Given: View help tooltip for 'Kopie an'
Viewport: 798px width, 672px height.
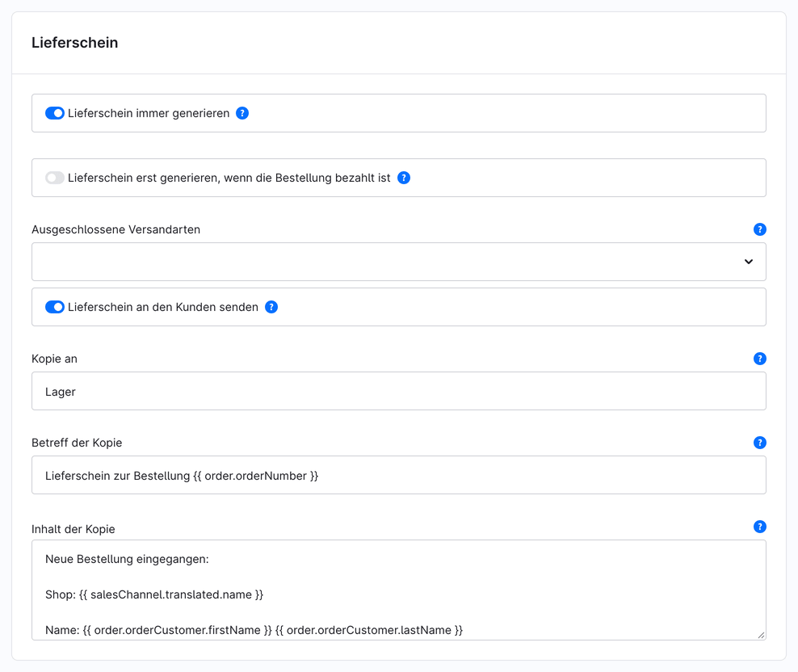Looking at the screenshot, I should [760, 359].
